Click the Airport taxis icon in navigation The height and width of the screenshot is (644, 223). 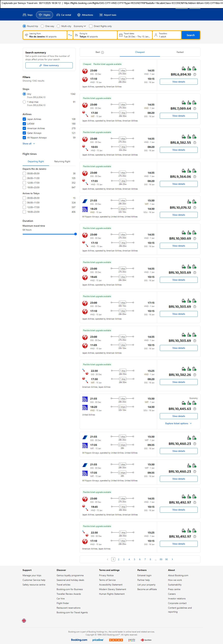click(x=101, y=15)
